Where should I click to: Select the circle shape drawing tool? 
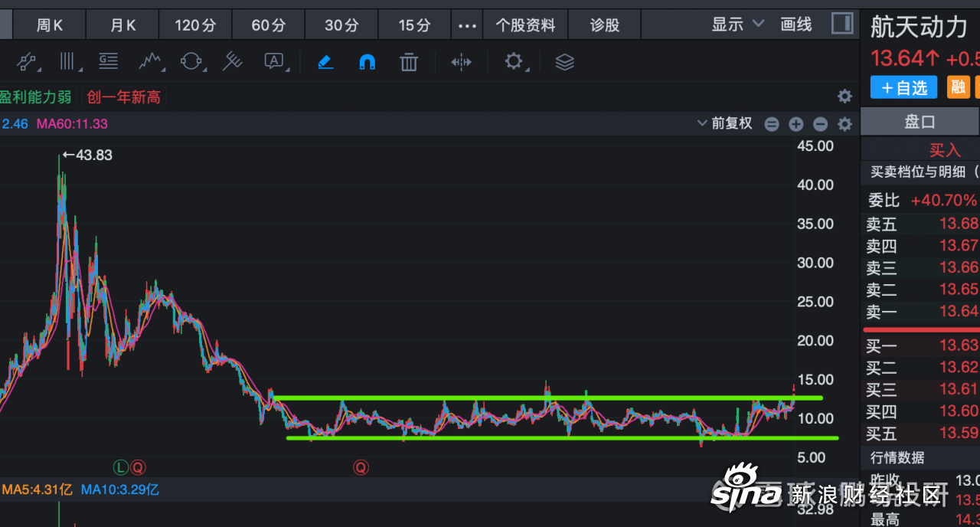click(191, 62)
